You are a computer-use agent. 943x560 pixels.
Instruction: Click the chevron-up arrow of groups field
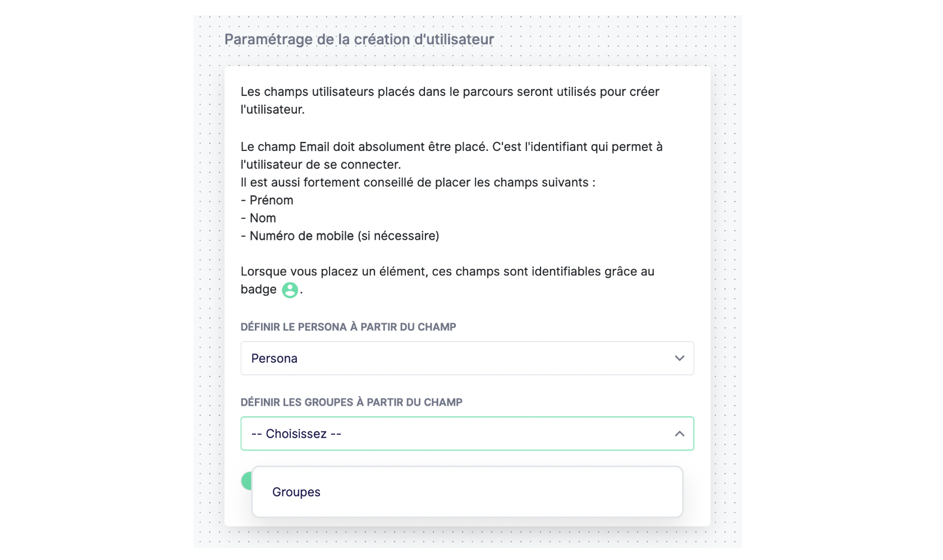[679, 434]
